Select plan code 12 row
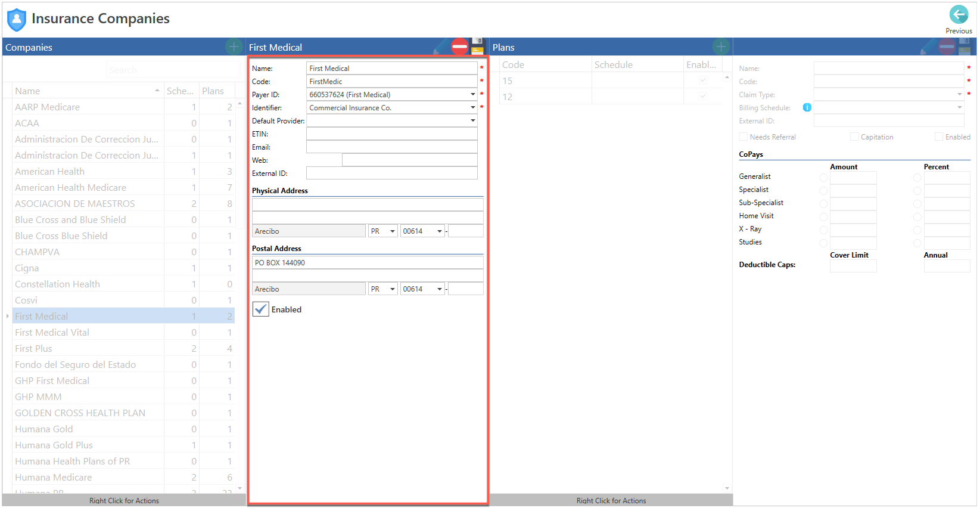This screenshot has height=508, width=980. 611,97
